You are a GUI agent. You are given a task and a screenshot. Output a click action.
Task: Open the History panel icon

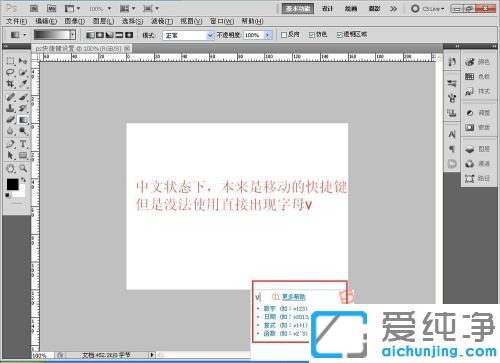tap(452, 62)
